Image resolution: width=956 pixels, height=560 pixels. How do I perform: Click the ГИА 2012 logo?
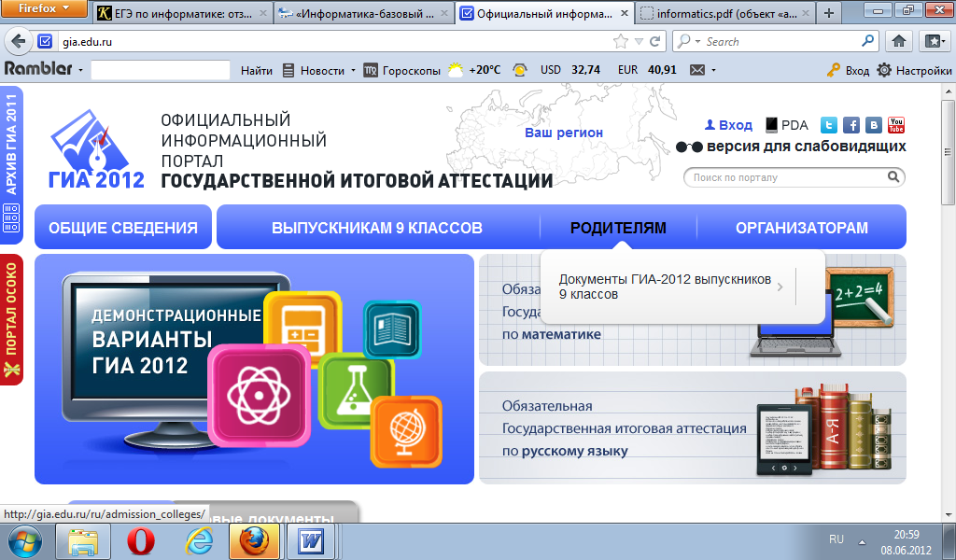click(x=96, y=150)
